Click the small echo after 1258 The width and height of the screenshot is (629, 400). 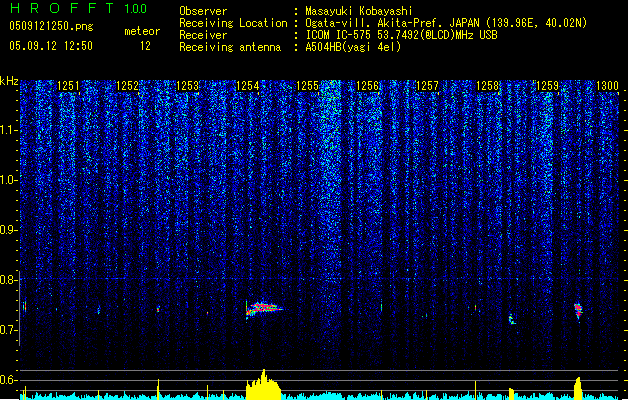pyautogui.click(x=512, y=320)
